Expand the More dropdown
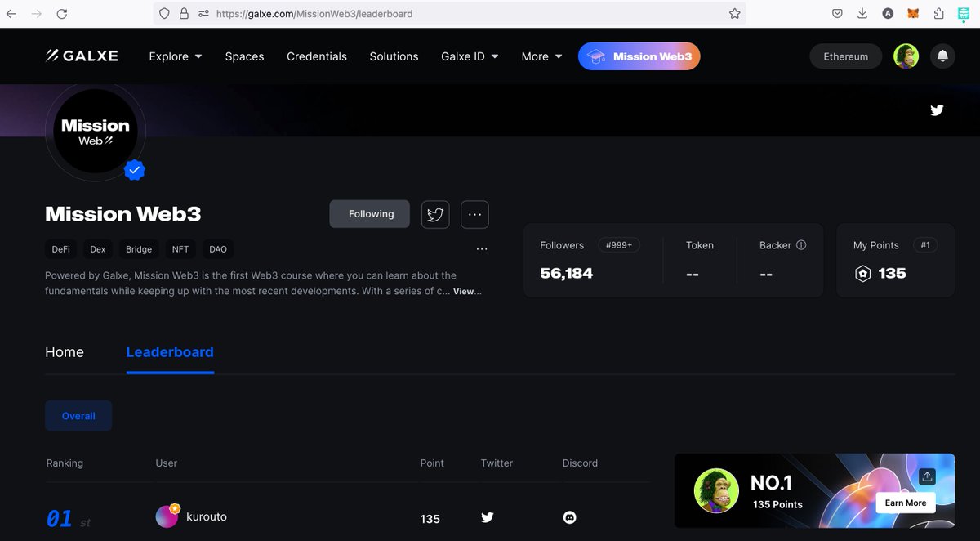This screenshot has width=980, height=541. pos(541,56)
